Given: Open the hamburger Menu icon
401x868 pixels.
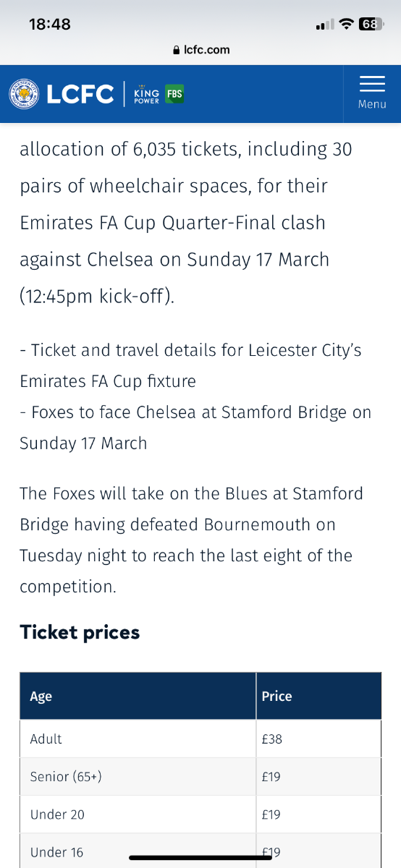Looking at the screenshot, I should tap(372, 84).
